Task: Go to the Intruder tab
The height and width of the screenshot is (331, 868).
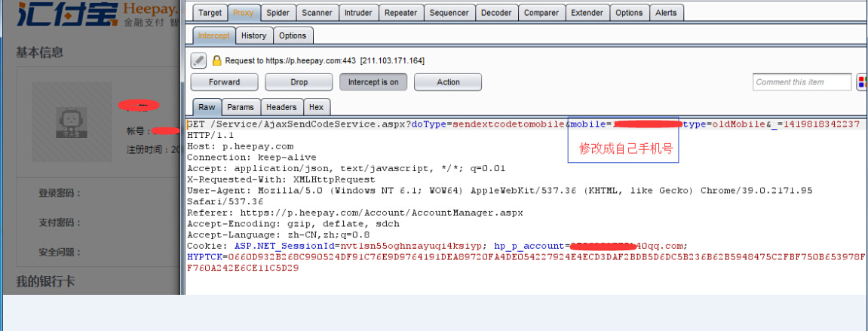Action: [x=358, y=13]
